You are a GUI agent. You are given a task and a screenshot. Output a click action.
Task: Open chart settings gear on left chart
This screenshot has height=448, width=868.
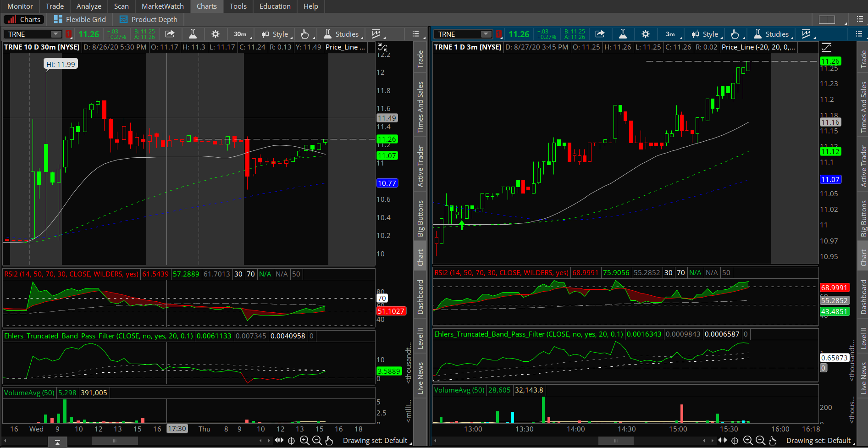coord(215,34)
